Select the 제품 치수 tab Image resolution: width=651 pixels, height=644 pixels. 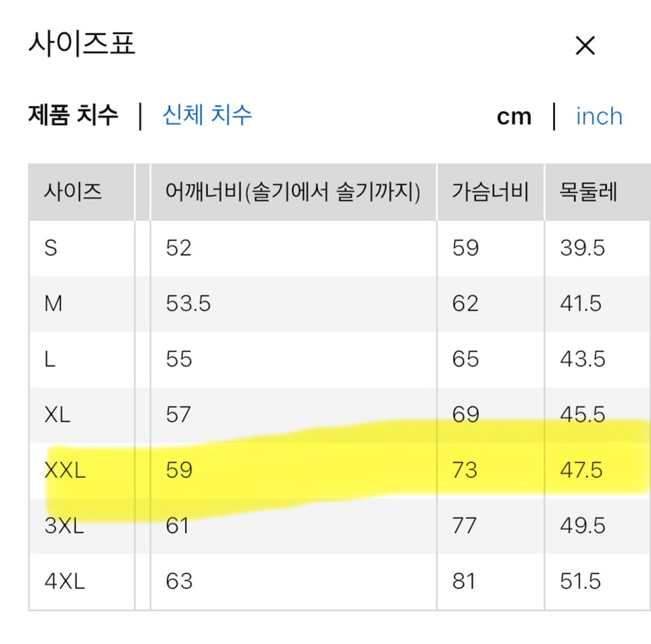pyautogui.click(x=72, y=115)
